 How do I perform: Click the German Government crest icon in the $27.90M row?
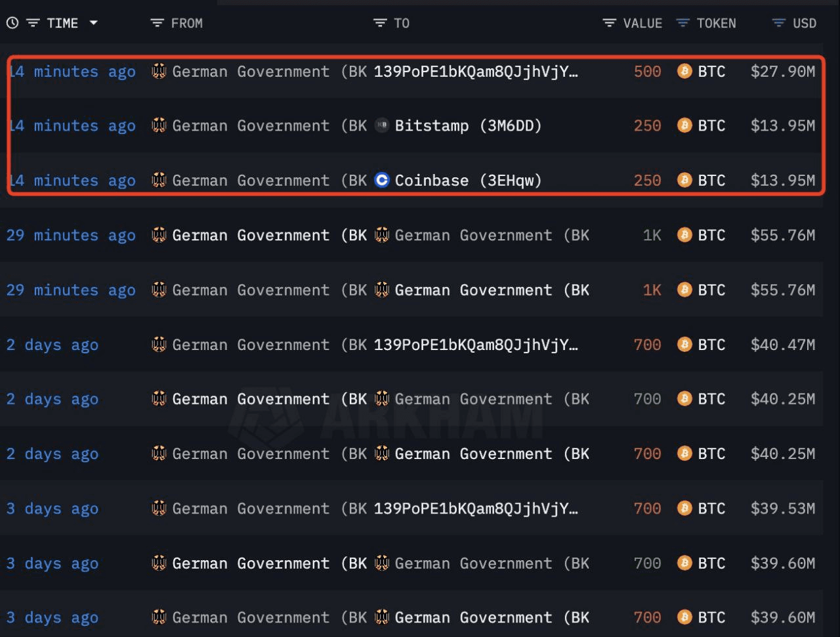click(x=159, y=71)
